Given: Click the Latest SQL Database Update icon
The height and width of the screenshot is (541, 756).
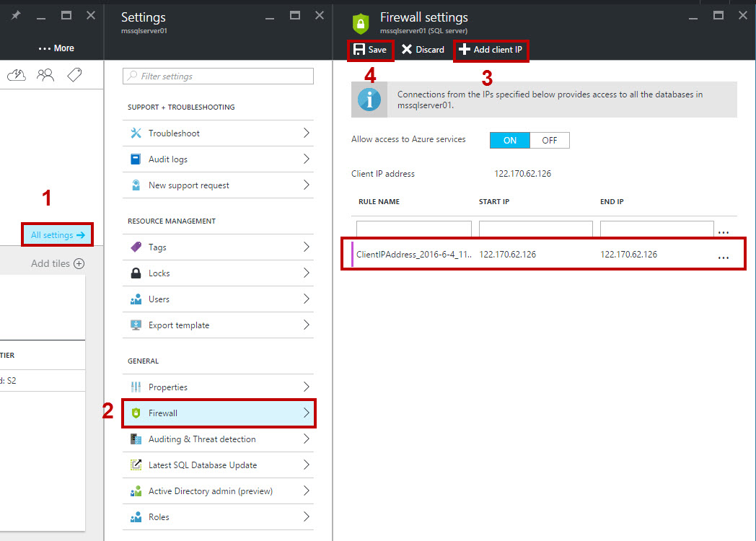Looking at the screenshot, I should click(x=136, y=465).
